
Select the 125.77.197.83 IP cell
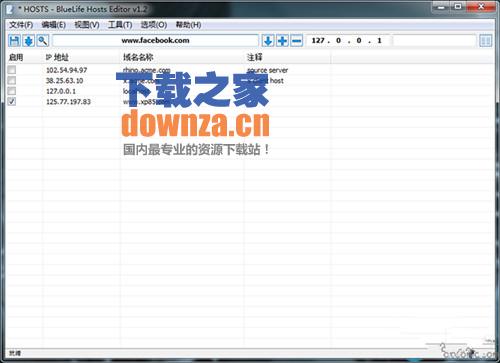[68, 102]
